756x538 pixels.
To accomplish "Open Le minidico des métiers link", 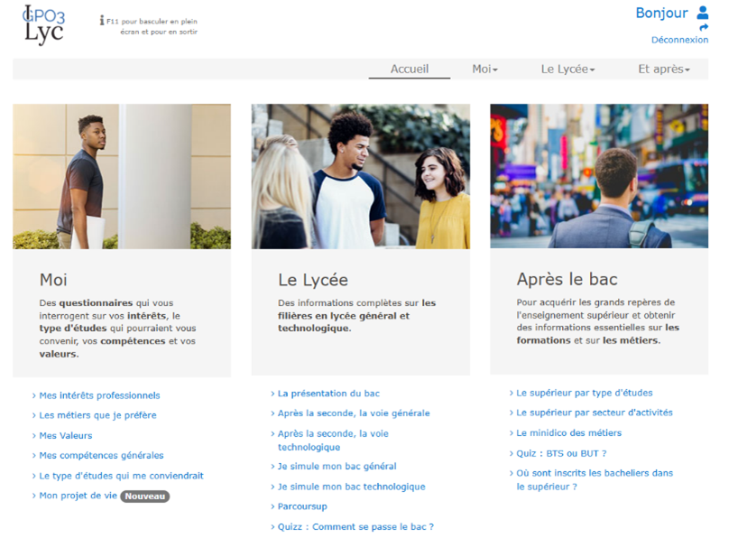I will (x=568, y=432).
